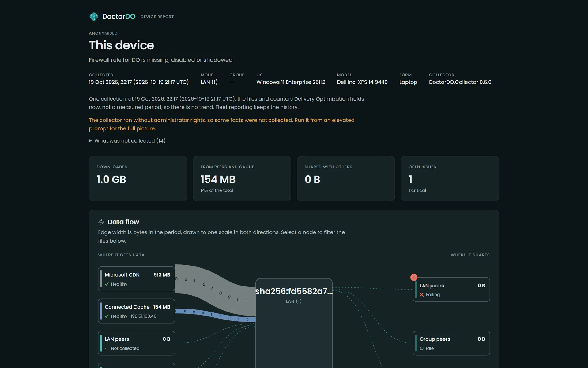The height and width of the screenshot is (368, 588).
Task: Click the 'LAN (1)' mode value
Action: point(209,82)
